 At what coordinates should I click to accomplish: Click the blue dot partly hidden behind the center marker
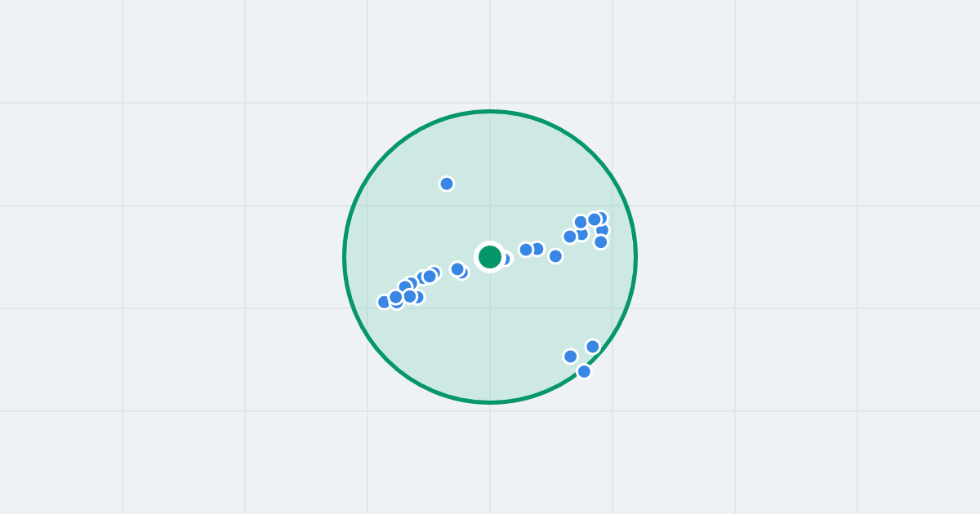(504, 259)
